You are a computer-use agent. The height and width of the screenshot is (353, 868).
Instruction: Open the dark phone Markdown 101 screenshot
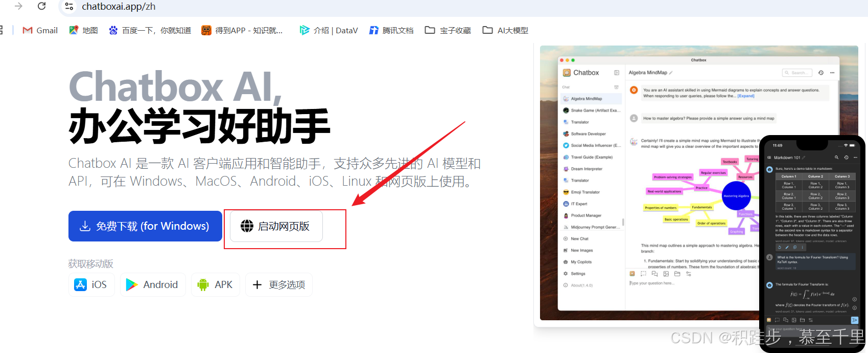pos(812,244)
